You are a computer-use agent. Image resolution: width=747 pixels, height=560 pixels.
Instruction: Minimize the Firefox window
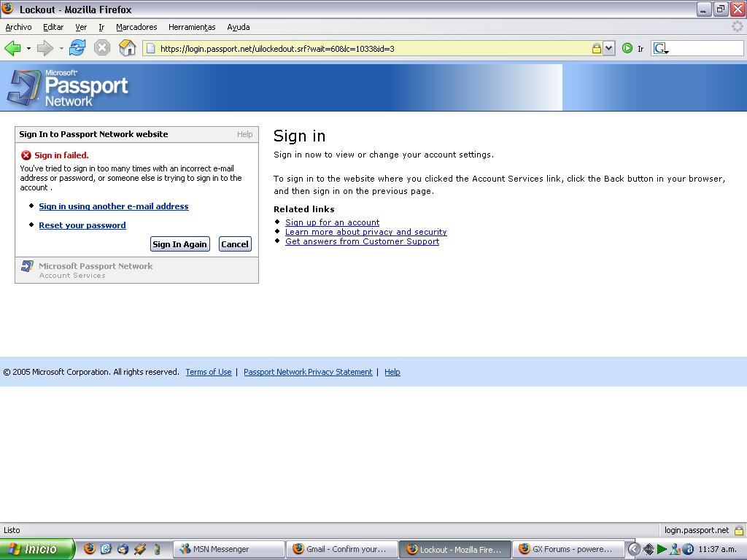tap(704, 9)
